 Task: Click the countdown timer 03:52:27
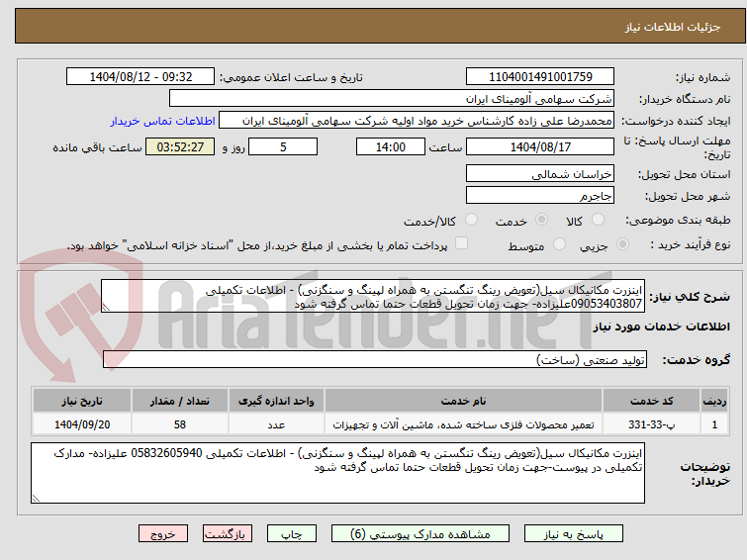point(180,146)
